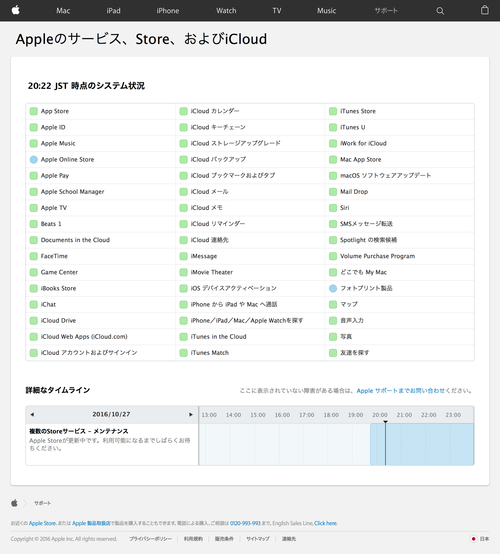Screen dimensions: 500x554
Task: Click green status square beside Mac App Store
Action: pyautogui.click(x=333, y=160)
